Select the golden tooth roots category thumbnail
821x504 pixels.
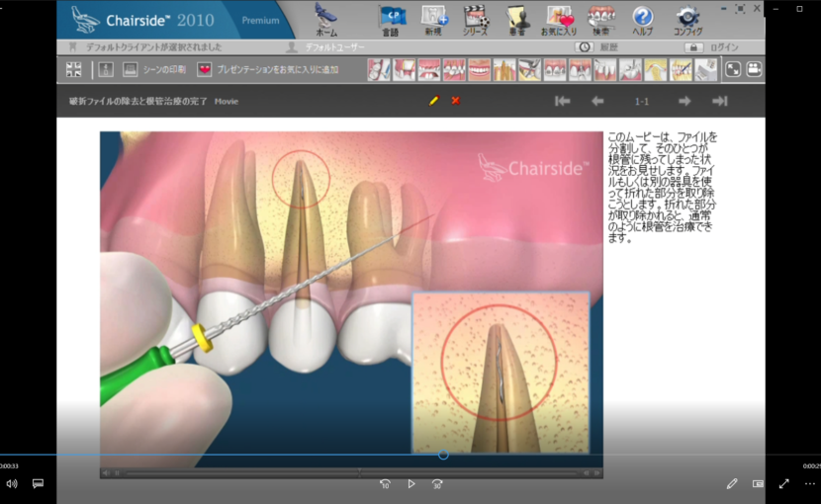pos(504,69)
